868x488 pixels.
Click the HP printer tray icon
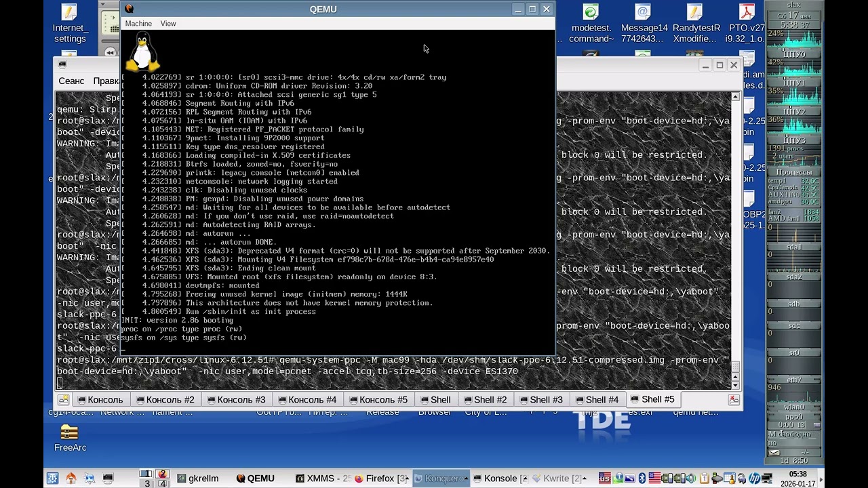755,479
